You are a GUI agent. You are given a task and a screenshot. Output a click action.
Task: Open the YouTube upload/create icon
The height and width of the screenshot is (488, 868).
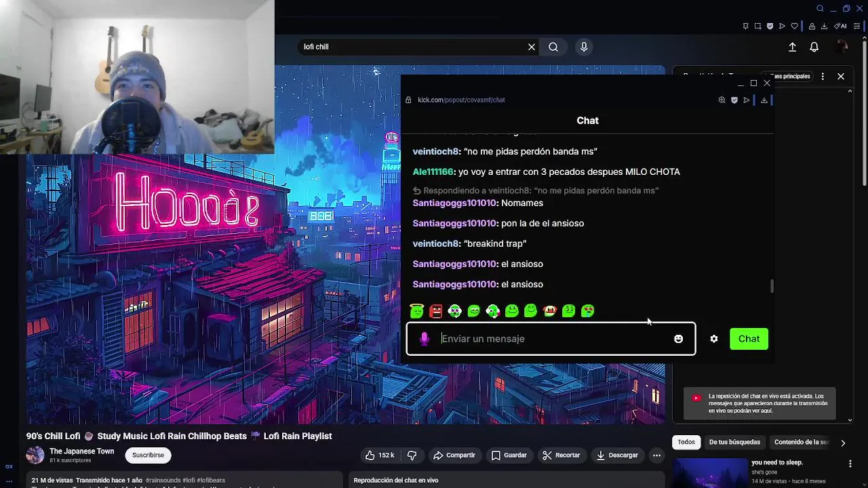[x=792, y=47]
